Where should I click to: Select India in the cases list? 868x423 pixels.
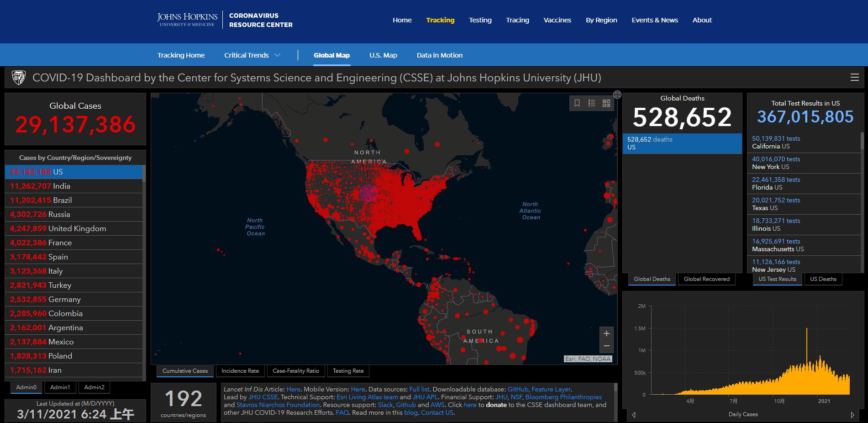click(74, 186)
